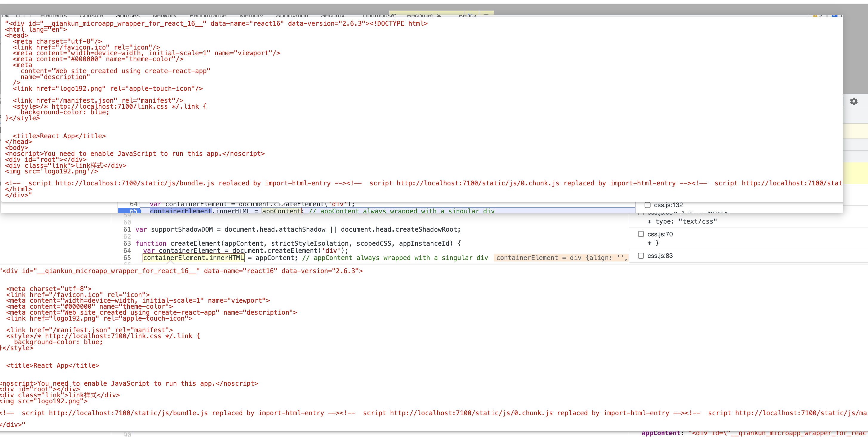Click the '* type: "text/css"' breakpoint snippet
Image resolution: width=868 pixels, height=437 pixels.
[x=682, y=221]
